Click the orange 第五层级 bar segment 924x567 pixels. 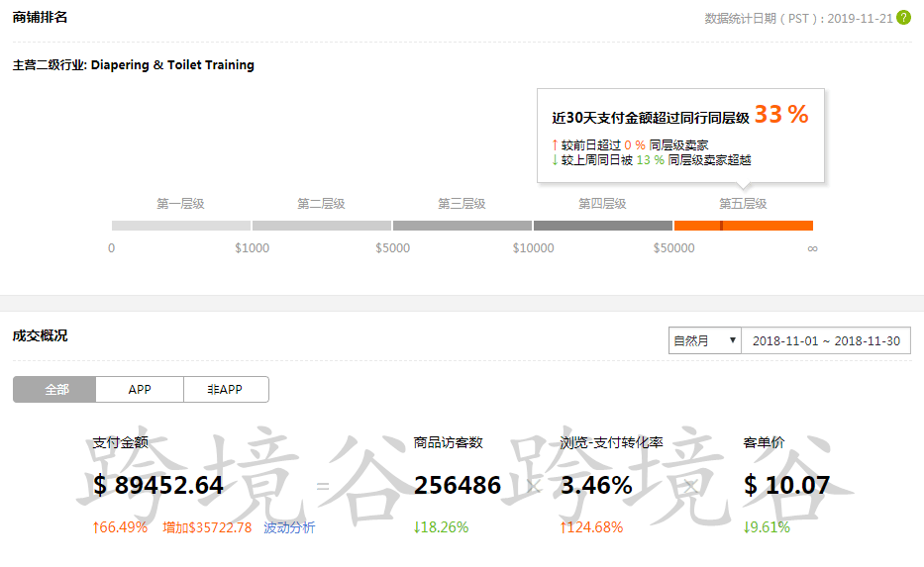coord(744,226)
